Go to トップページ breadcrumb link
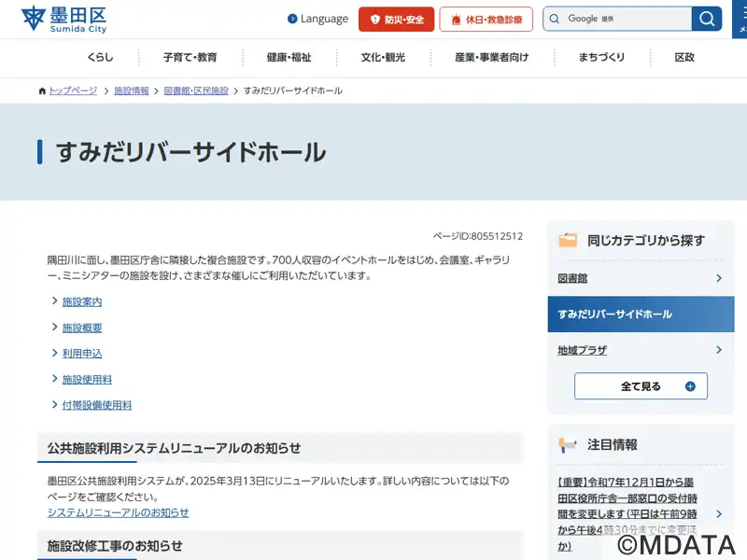The width and height of the screenshot is (747, 560). pyautogui.click(x=73, y=91)
